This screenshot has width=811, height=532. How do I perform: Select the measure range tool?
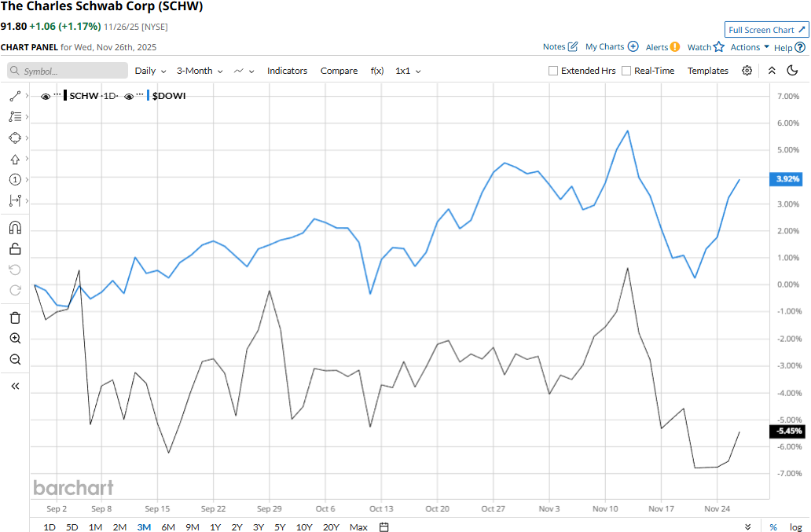pos(15,200)
